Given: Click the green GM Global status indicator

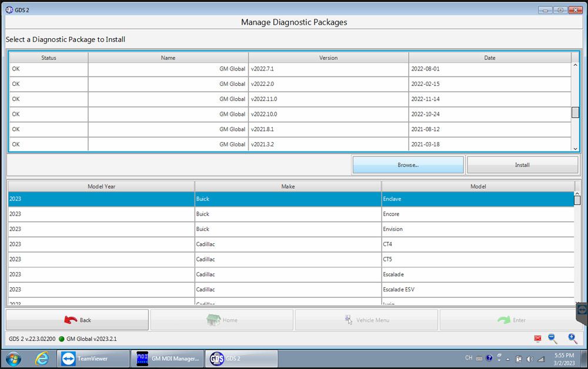Looking at the screenshot, I should [61, 339].
